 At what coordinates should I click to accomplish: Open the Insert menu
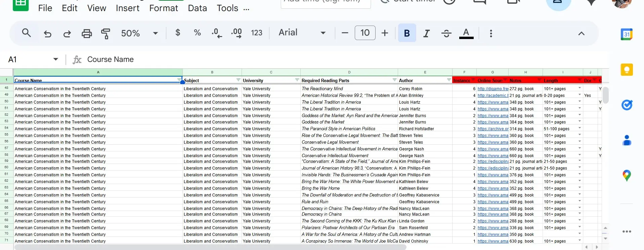tap(128, 8)
